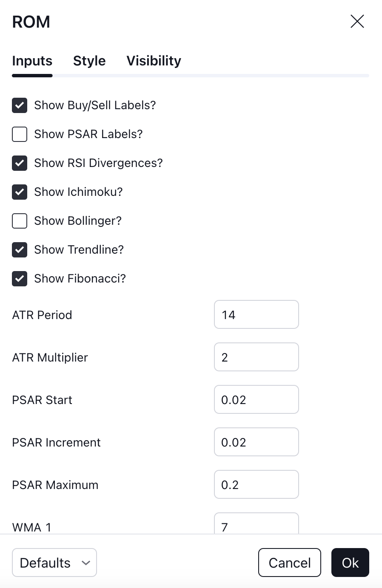The width and height of the screenshot is (382, 588).
Task: Confirm settings with Ok button
Action: click(x=350, y=563)
